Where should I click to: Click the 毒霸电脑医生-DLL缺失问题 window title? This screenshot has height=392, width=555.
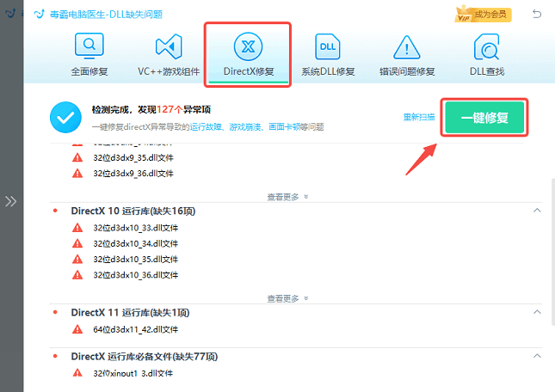106,15
